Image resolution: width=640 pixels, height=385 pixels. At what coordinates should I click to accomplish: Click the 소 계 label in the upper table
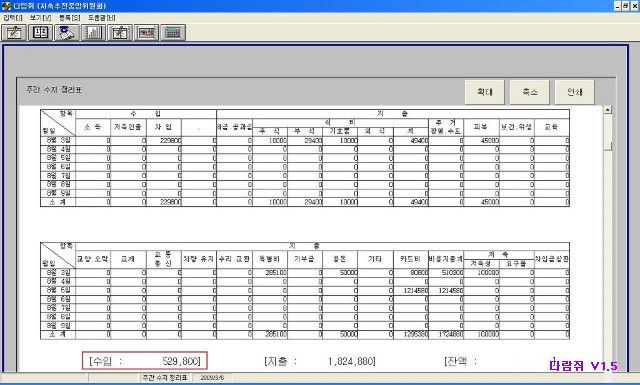[58, 202]
